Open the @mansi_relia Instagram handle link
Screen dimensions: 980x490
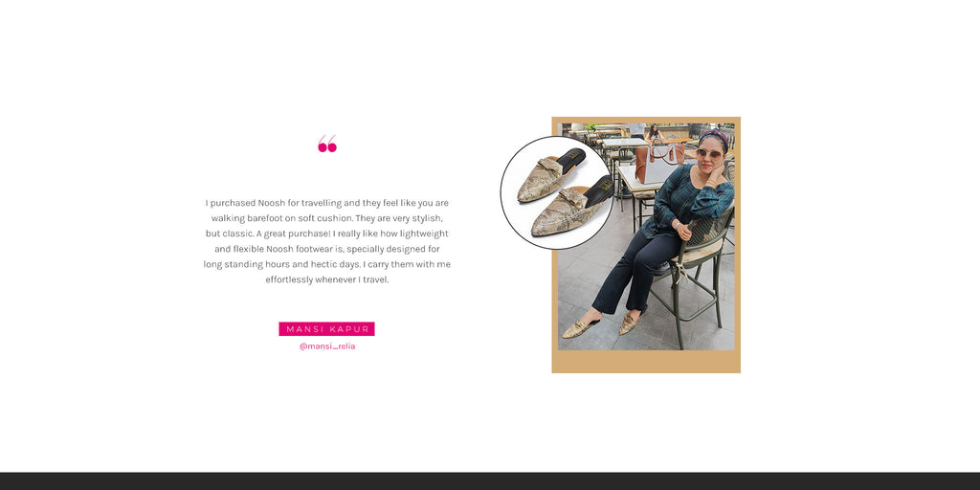[327, 346]
